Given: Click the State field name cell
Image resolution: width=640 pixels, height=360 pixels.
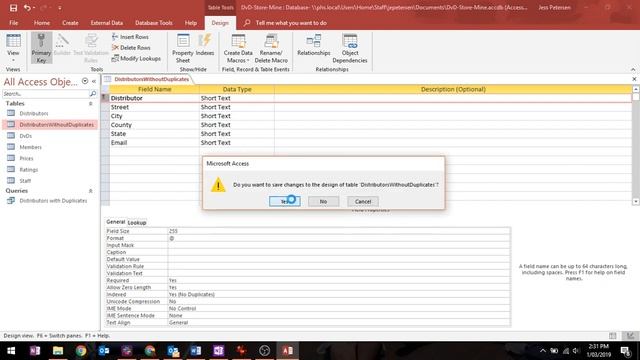Looking at the screenshot, I should [x=154, y=134].
